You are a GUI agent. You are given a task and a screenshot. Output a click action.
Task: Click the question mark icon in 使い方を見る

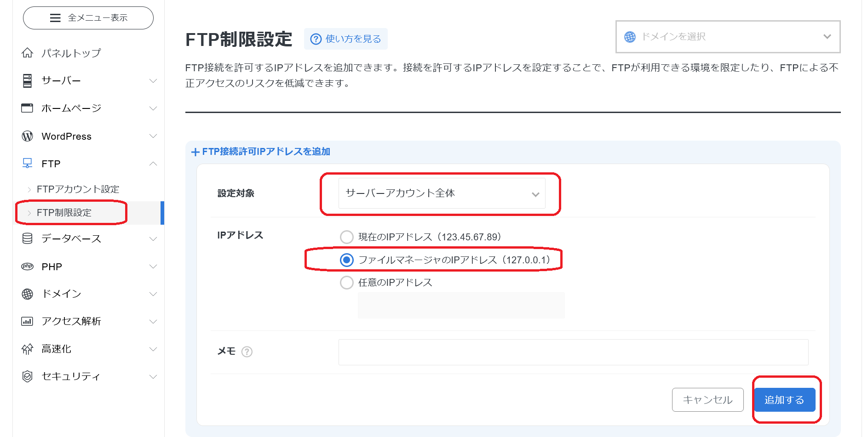point(316,39)
